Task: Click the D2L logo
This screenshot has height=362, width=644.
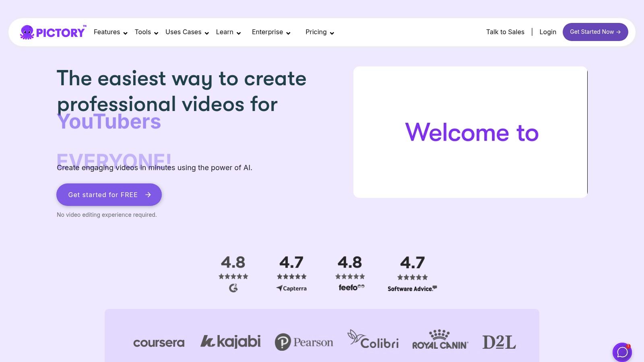Action: (x=499, y=342)
